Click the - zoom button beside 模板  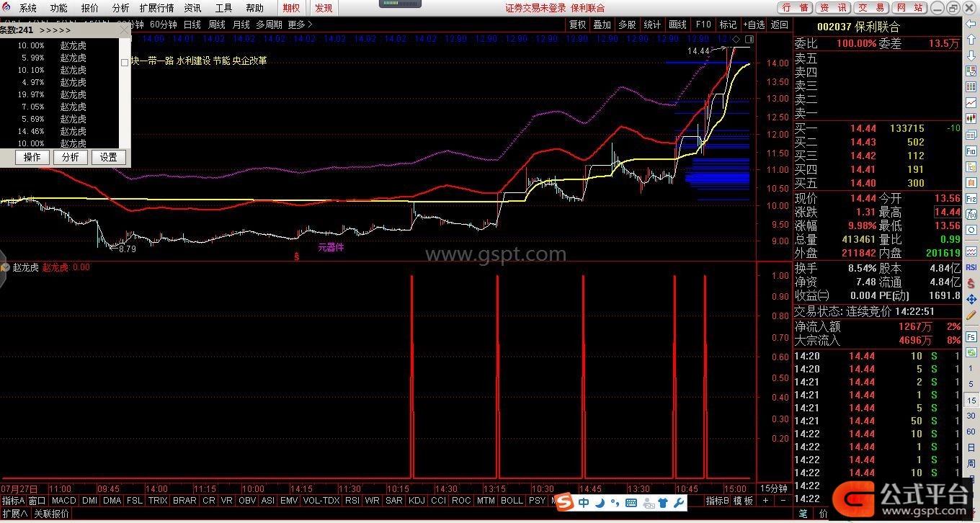pos(783,500)
